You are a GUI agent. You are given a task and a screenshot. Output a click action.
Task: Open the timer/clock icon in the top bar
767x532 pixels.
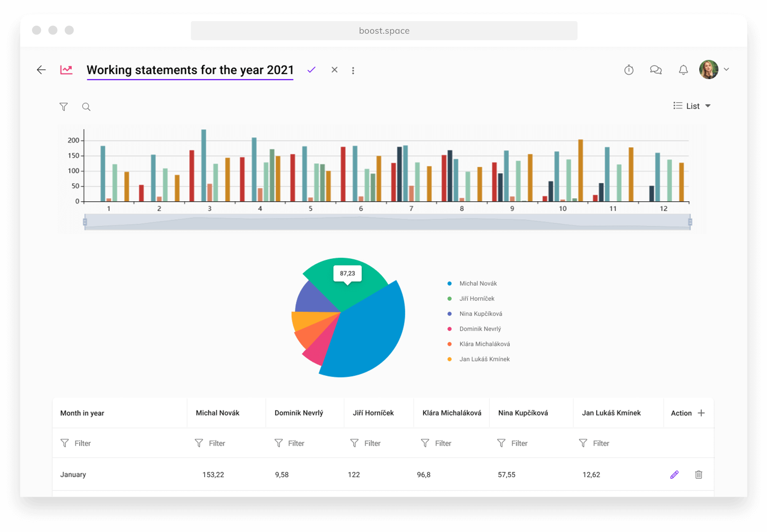[x=629, y=70]
